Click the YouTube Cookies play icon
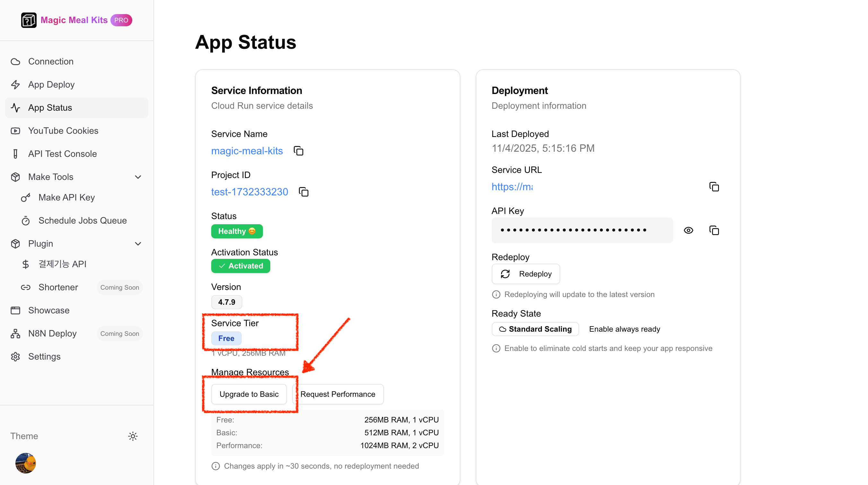Image resolution: width=868 pixels, height=485 pixels. tap(15, 131)
